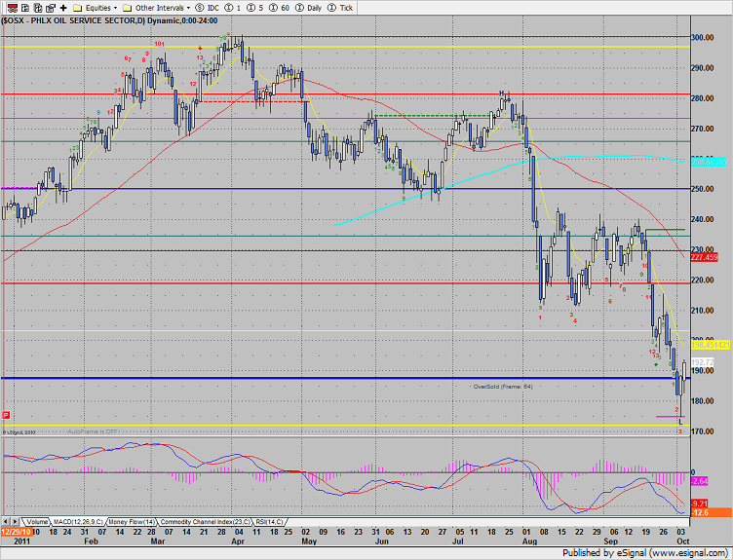Click the third toolbar icon with page arrows
The width and height of the screenshot is (733, 560).
point(38,8)
